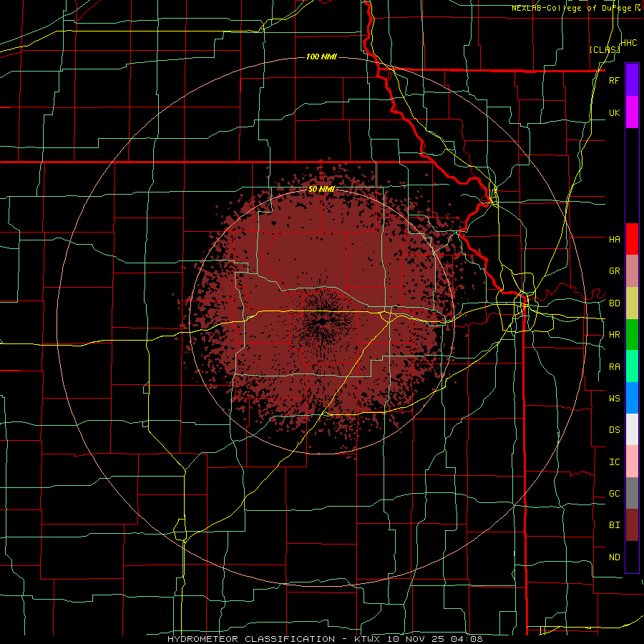Click the 100 NMI range ring label

(321, 57)
